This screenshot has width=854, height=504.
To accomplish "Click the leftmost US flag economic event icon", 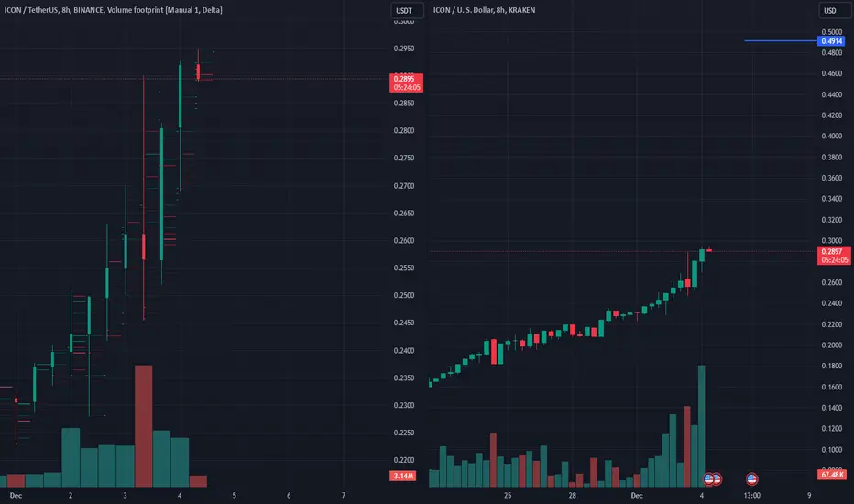I will (708, 479).
